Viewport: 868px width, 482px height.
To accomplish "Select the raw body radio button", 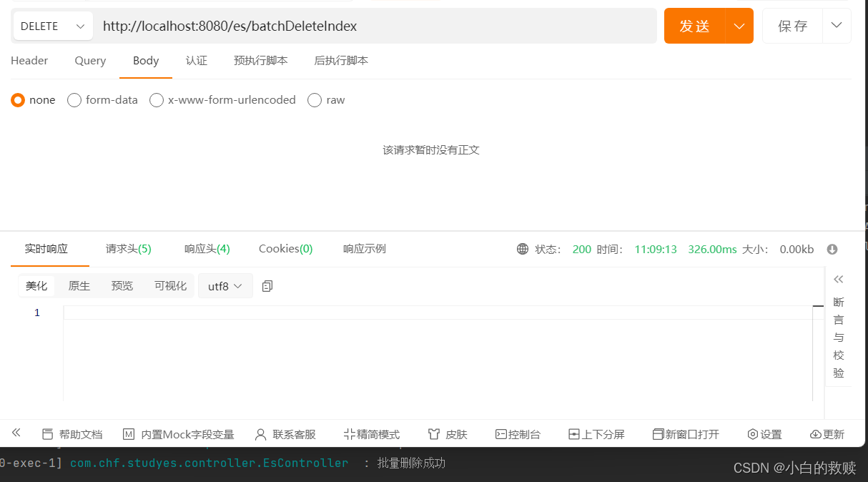I will click(x=315, y=100).
